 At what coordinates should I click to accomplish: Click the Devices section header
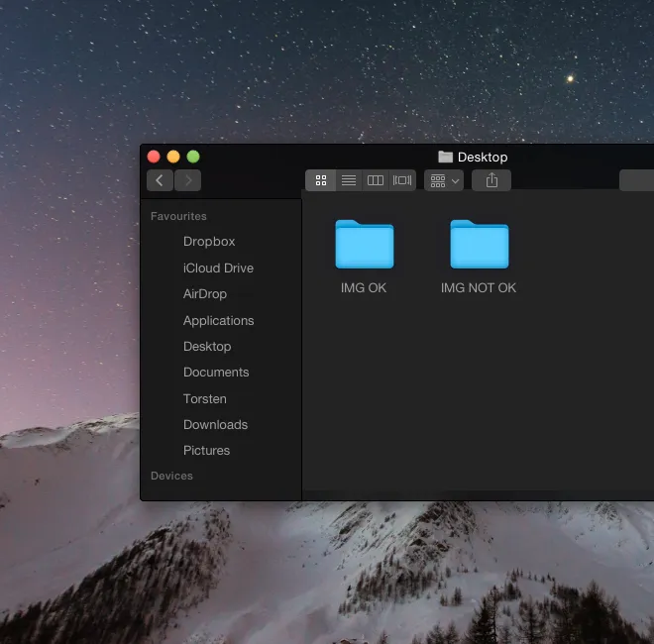point(171,476)
